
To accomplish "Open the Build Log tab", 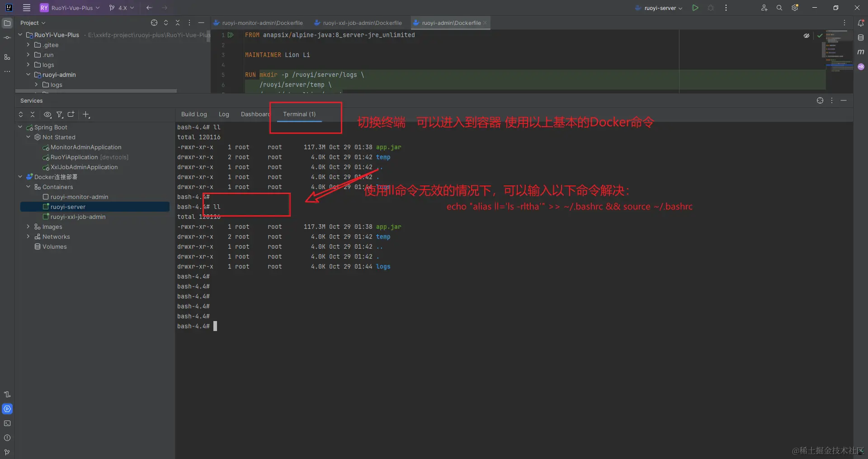I will 194,114.
